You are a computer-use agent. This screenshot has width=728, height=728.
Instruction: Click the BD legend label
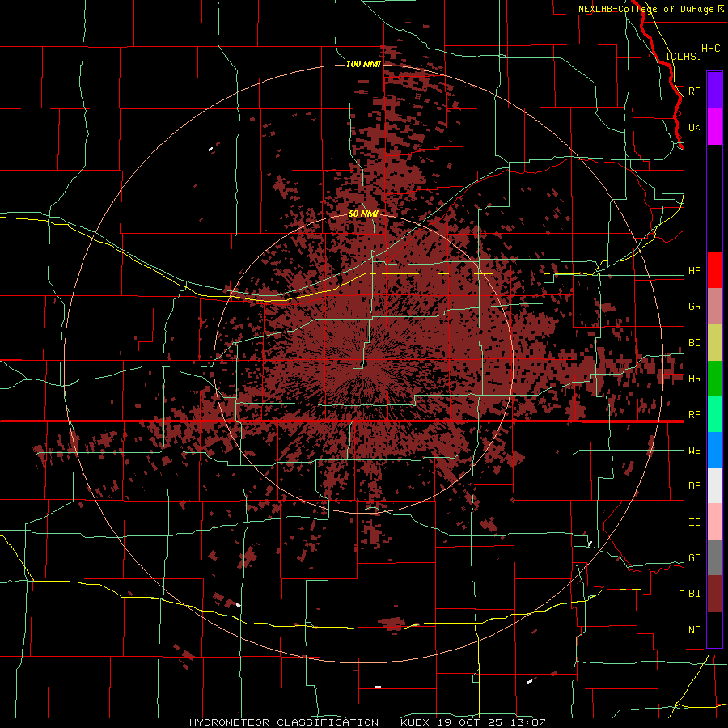694,343
